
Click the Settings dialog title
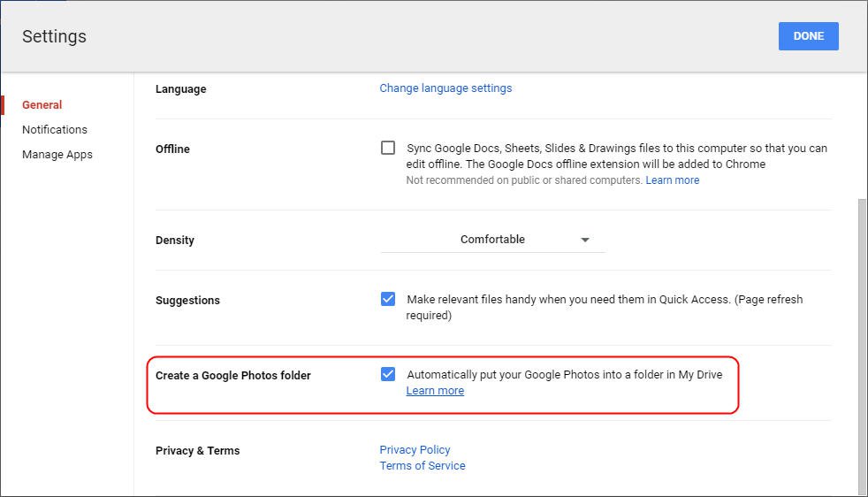(x=54, y=36)
